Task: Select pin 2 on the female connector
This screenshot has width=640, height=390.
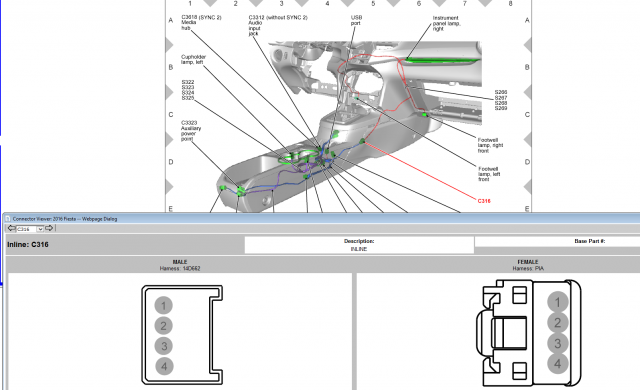Action: tap(558, 323)
